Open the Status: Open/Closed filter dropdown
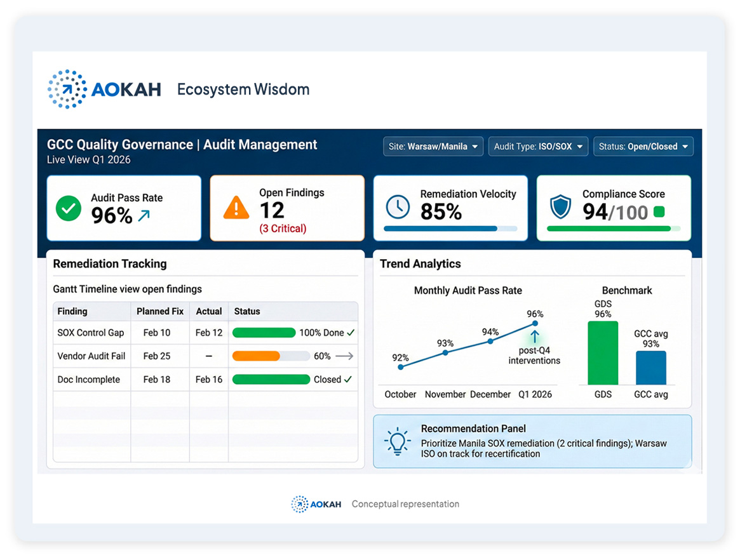This screenshot has width=740, height=560. tap(643, 147)
